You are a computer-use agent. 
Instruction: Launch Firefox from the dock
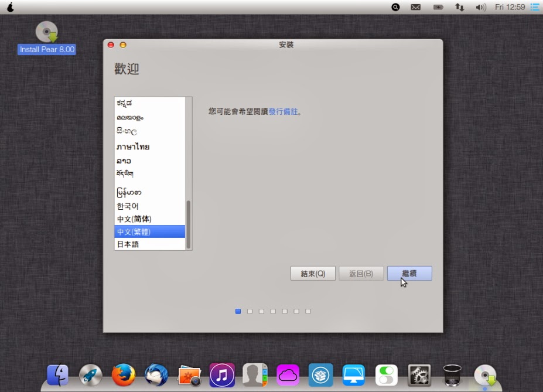pyautogui.click(x=123, y=375)
